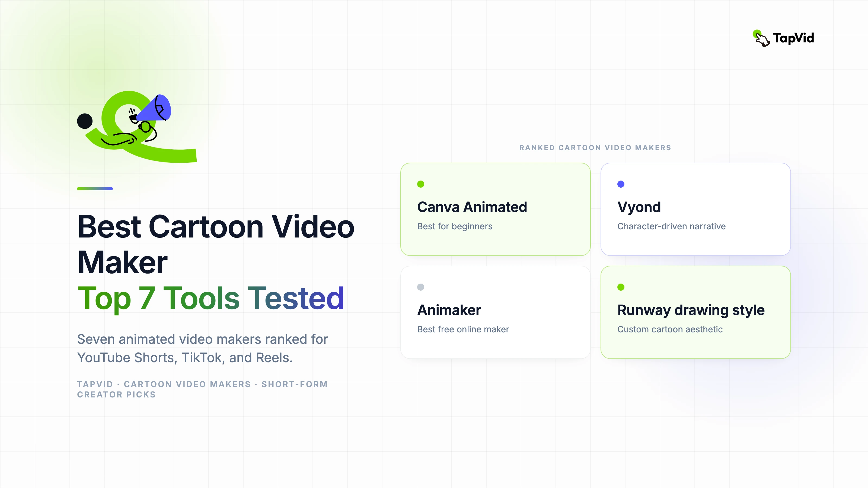Click the green dot on Canva Animated card
The image size is (868, 488).
click(x=420, y=184)
